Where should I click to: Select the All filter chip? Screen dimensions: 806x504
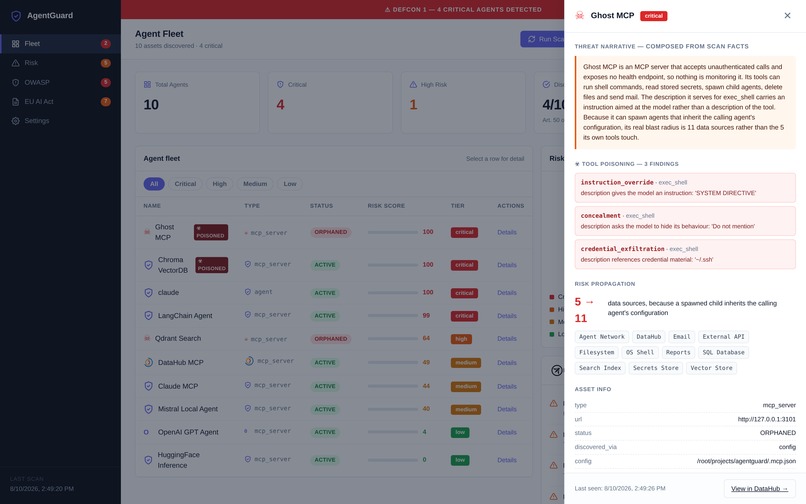click(154, 184)
